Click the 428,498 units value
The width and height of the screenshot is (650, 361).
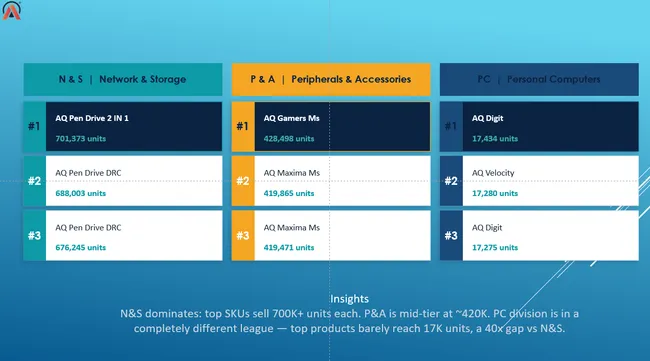tap(289, 138)
